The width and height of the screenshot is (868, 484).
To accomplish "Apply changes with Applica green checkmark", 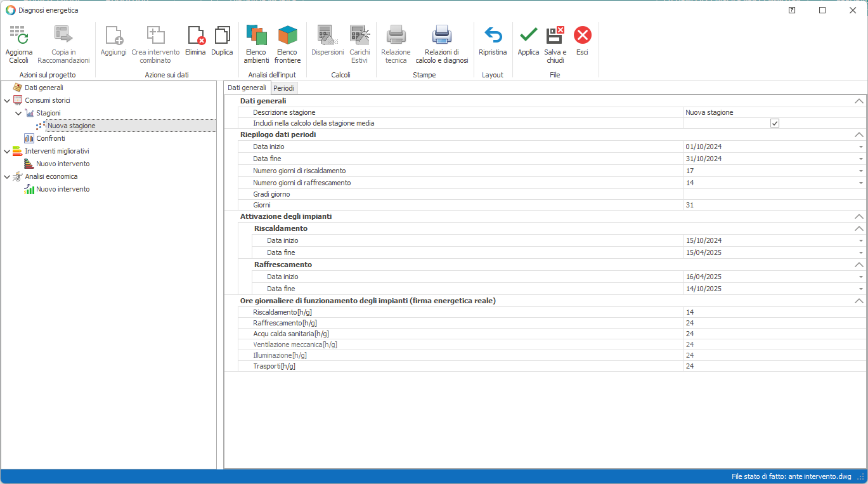I will 528,36.
